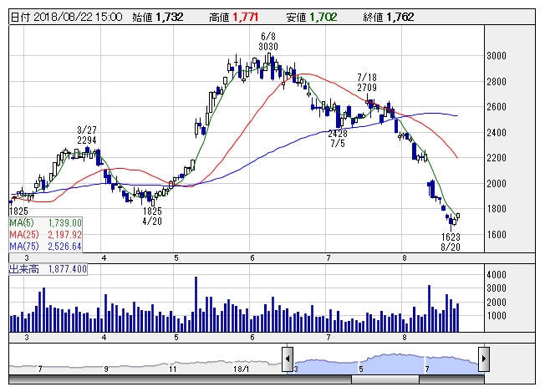Click the 出来高 volume label 1,877,400
Image resolution: width=545 pixels, height=392 pixels.
tap(48, 269)
